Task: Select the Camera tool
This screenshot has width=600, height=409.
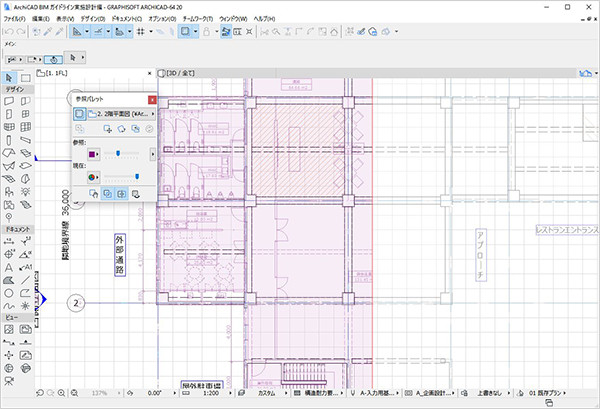Action: [9, 381]
